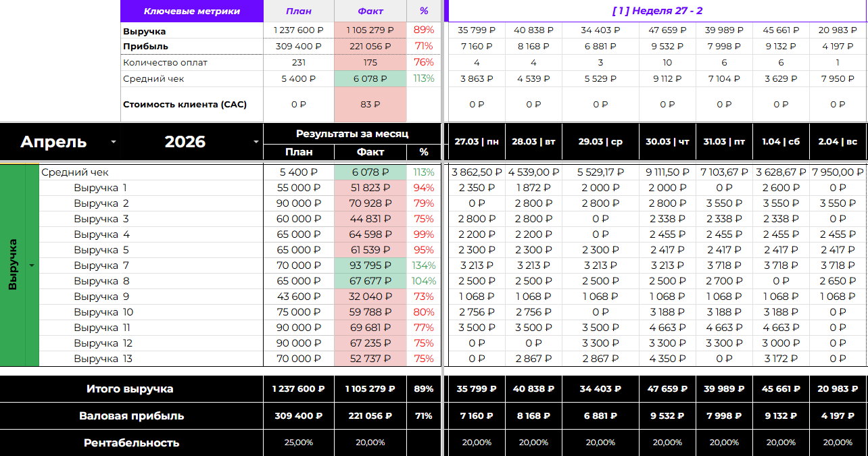Click the small arrow on green Выручка group label
This screenshot has width=868, height=456.
[32, 265]
